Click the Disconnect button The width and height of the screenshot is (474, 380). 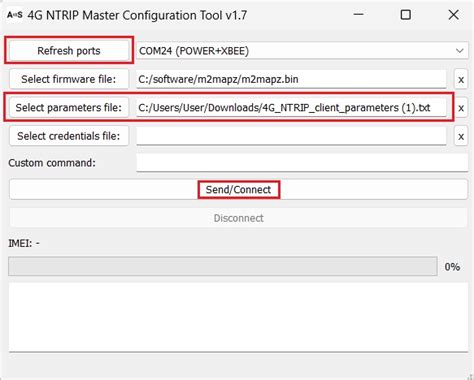238,218
